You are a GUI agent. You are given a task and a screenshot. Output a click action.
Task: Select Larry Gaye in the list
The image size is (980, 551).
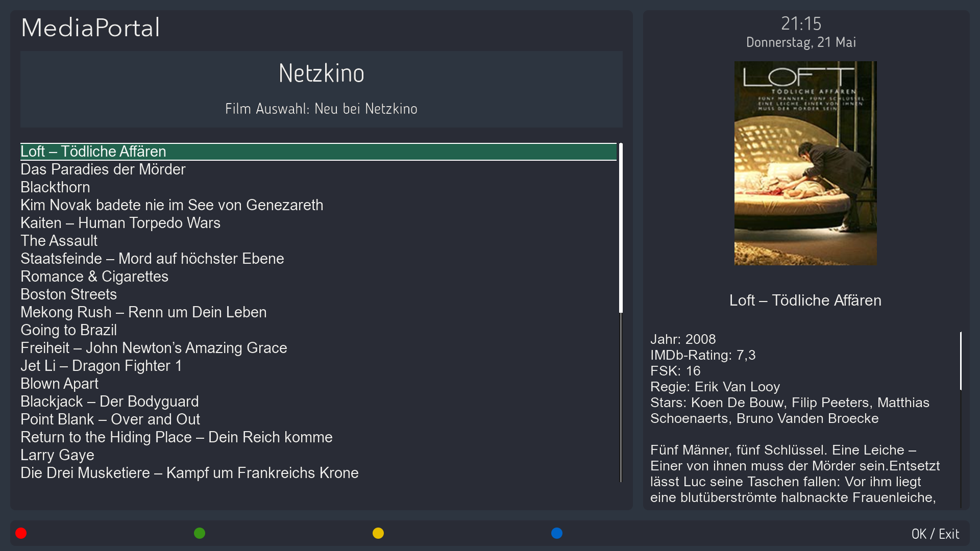pyautogui.click(x=57, y=455)
